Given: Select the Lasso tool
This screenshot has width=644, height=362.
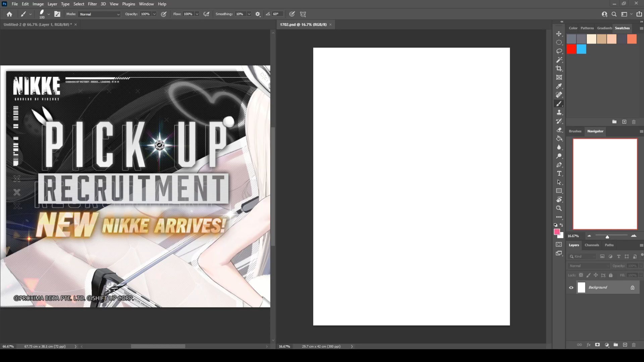Looking at the screenshot, I should (x=559, y=51).
